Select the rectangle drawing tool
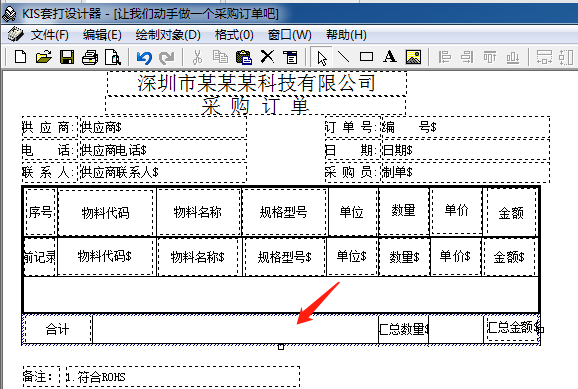 pyautogui.click(x=366, y=57)
